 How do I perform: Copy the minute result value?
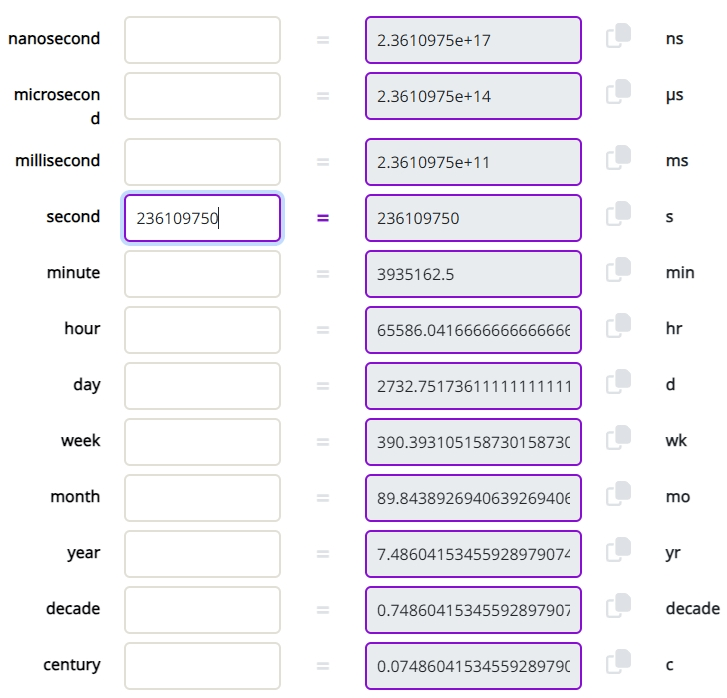(x=619, y=269)
